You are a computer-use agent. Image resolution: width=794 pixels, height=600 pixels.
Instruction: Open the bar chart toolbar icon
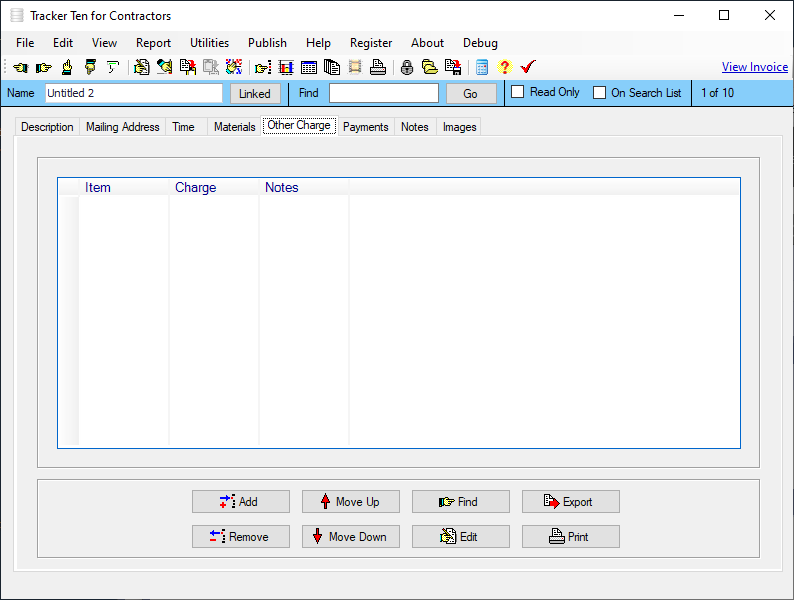coord(286,67)
